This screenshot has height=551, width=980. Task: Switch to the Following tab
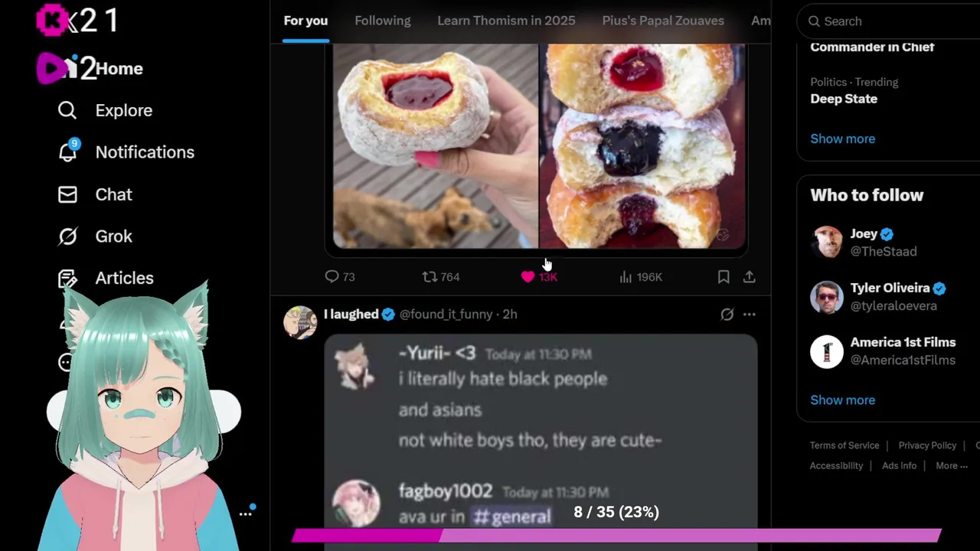pyautogui.click(x=383, y=21)
